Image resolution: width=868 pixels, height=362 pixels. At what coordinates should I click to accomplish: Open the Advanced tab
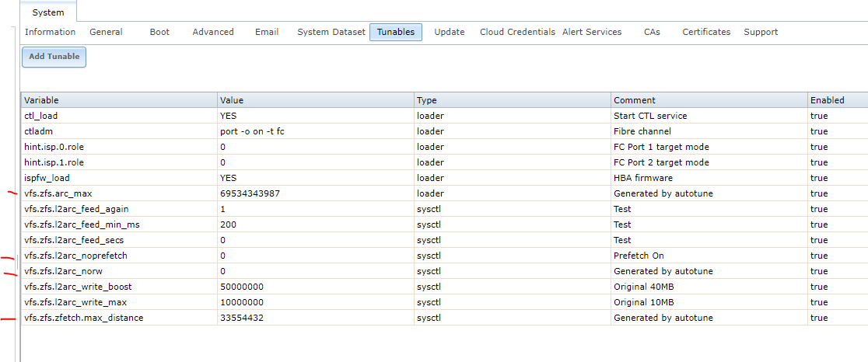pos(213,32)
